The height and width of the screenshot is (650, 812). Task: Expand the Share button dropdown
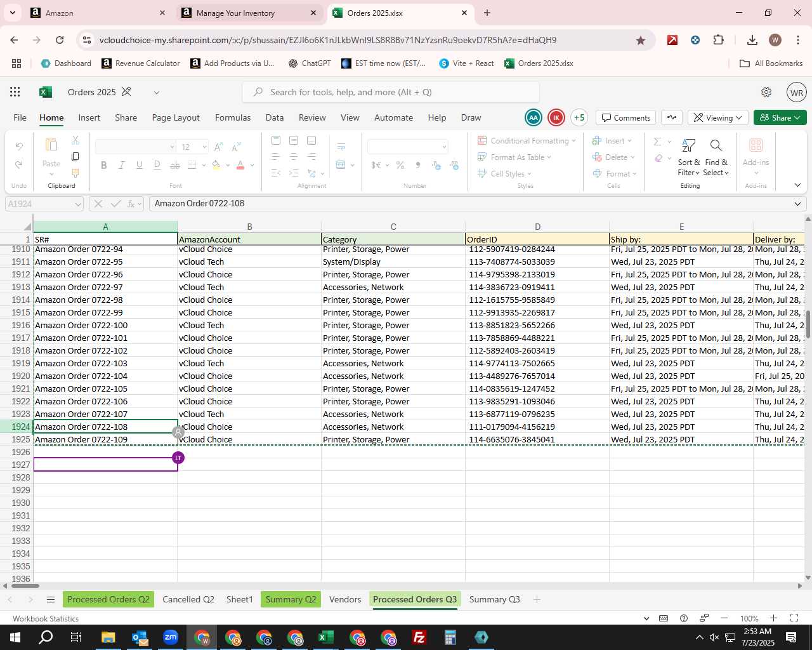(797, 117)
